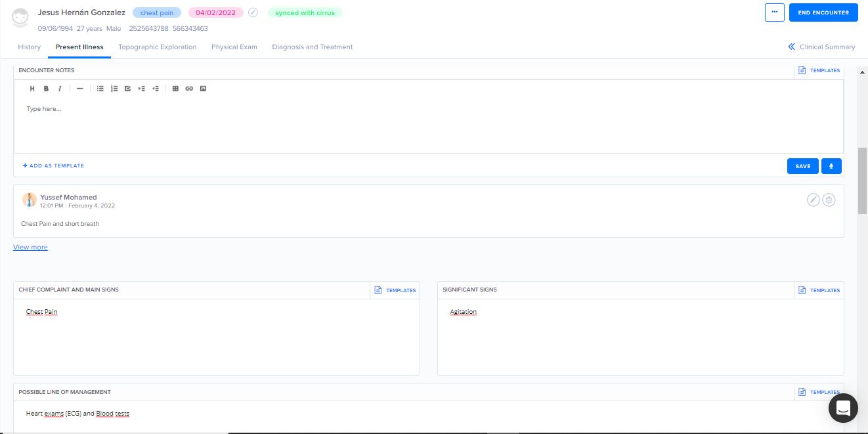The height and width of the screenshot is (434, 868).
Task: Click View more to show older notes
Action: coord(30,248)
